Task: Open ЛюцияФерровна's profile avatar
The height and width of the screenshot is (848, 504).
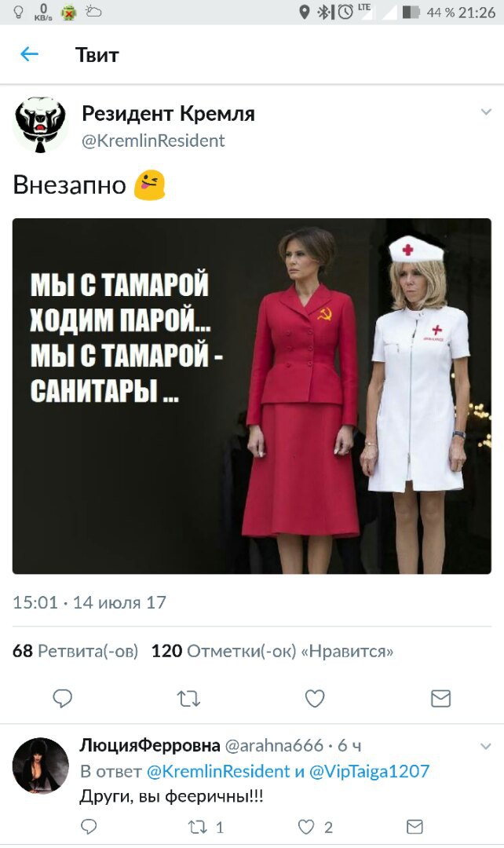Action: coord(41,766)
